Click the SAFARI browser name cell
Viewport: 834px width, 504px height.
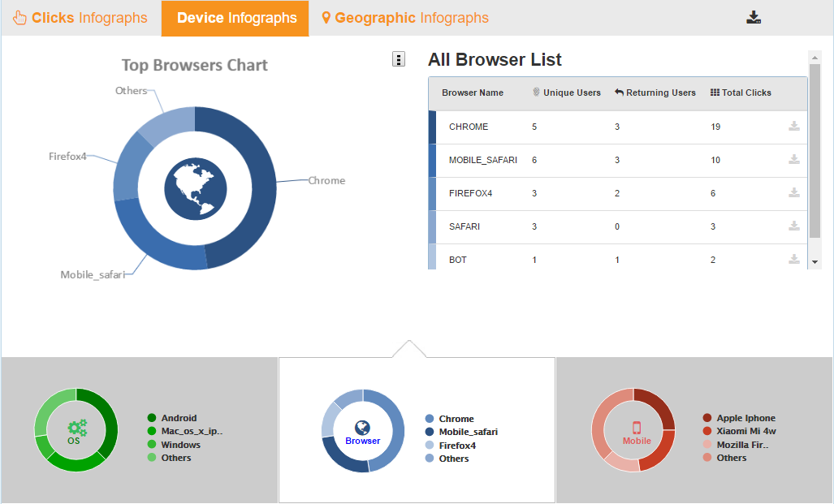click(x=465, y=226)
